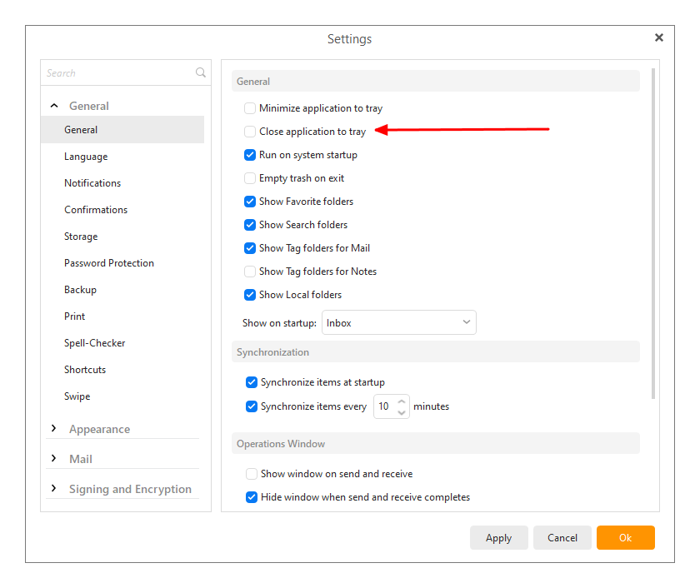Expand Signing and Encryption category
This screenshot has height=588, width=700.
(54, 488)
